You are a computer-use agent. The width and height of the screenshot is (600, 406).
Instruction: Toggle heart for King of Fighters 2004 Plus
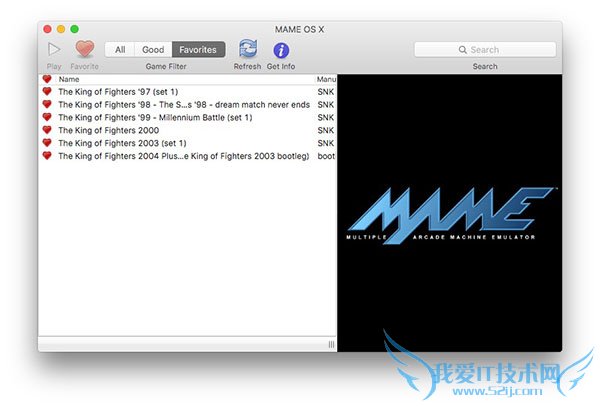pos(47,156)
